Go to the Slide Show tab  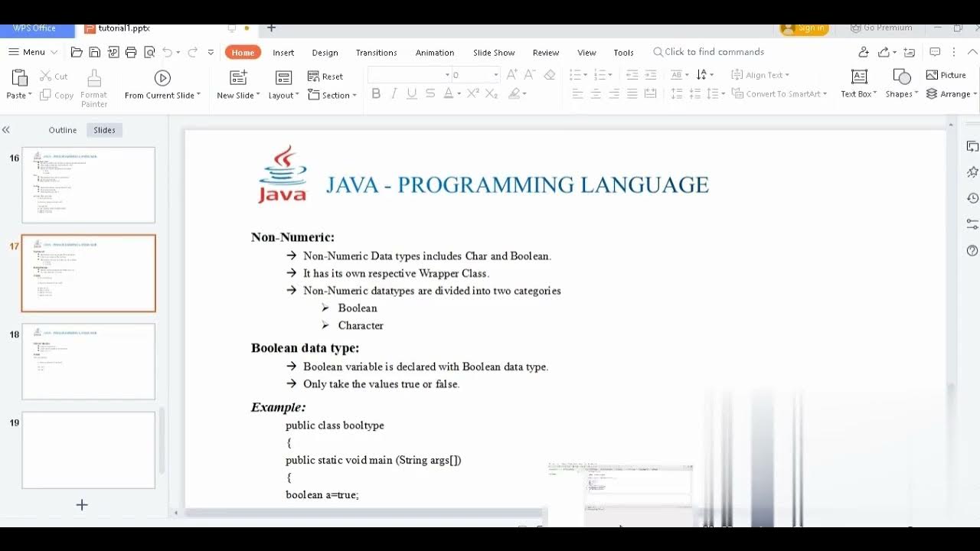[494, 53]
